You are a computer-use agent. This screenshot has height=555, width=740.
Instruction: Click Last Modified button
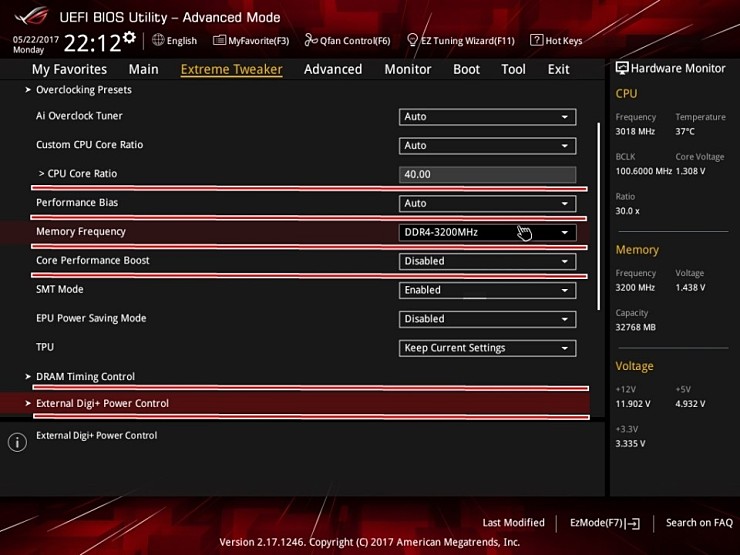513,522
